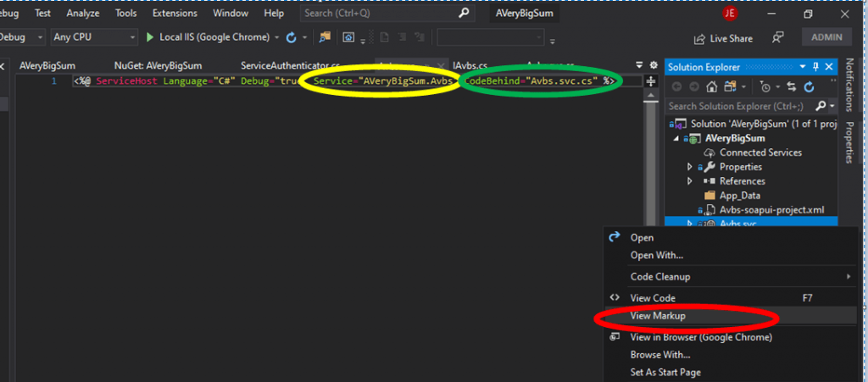Click the Connected Services cloud icon

[709, 152]
